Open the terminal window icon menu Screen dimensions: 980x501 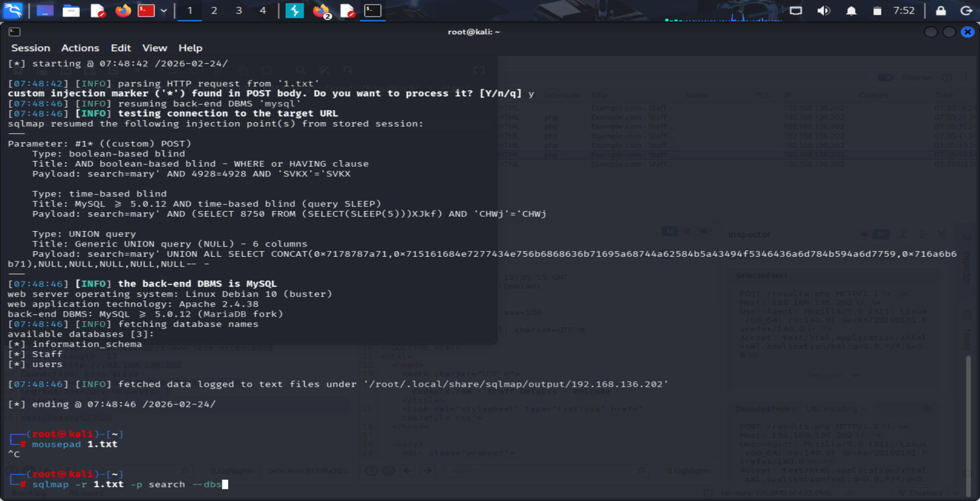click(15, 32)
